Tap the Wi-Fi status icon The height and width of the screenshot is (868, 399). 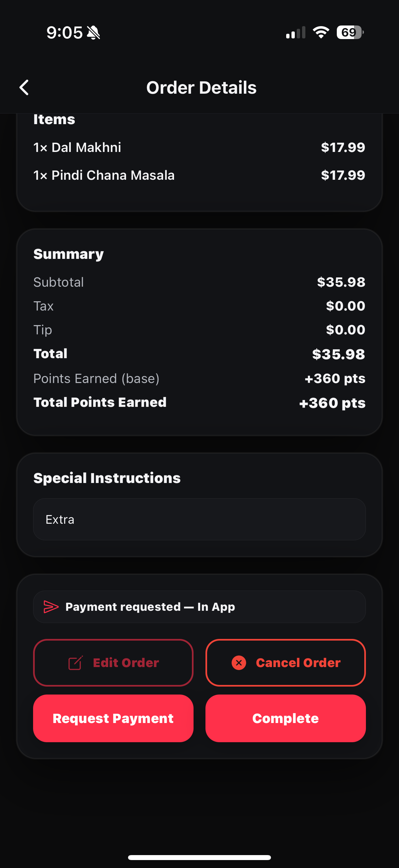pos(321,32)
